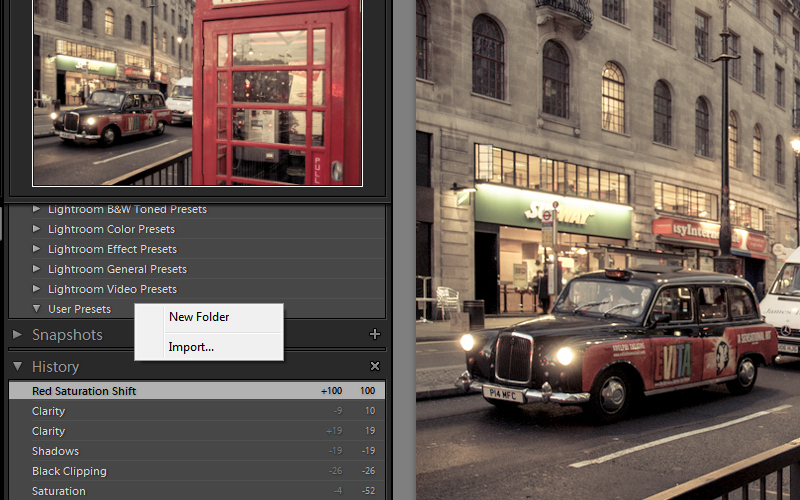The image size is (800, 500).
Task: Open Lightroom General Presets folder
Action: tap(117, 269)
